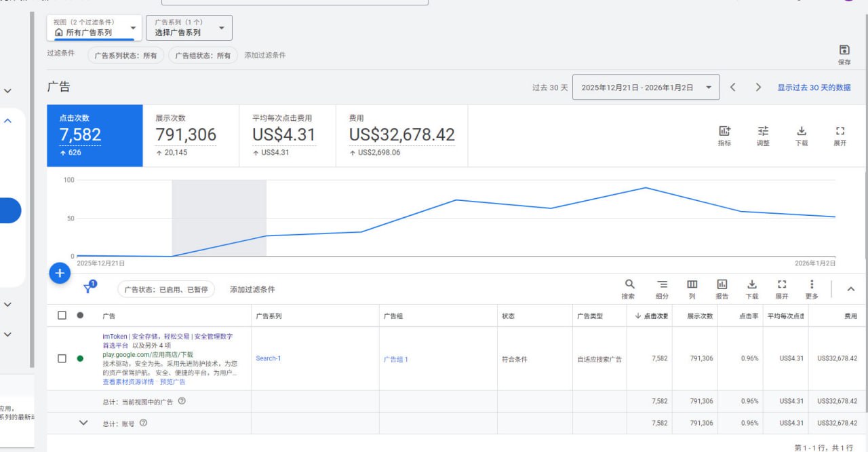The height and width of the screenshot is (452, 868).
Task: Click the green status dot of ad
Action: coord(80,358)
